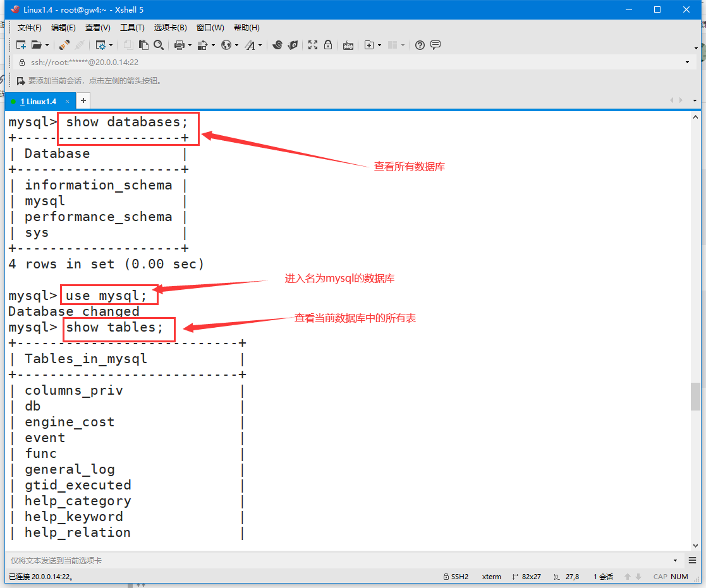Click the scrollbar down arrow
Image resolution: width=706 pixels, height=588 pixels.
(695, 545)
